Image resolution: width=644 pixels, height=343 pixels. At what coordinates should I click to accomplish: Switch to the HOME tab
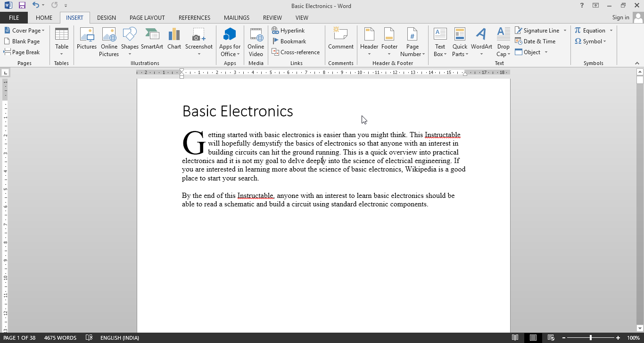44,18
